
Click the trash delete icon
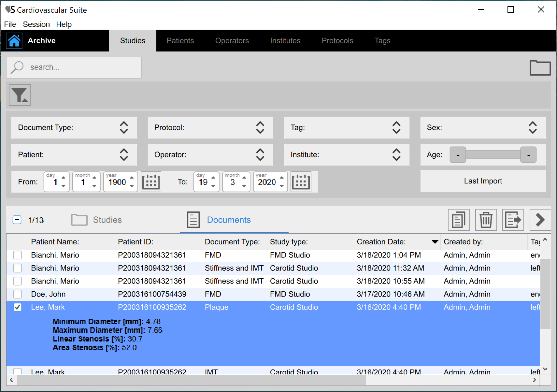point(486,220)
